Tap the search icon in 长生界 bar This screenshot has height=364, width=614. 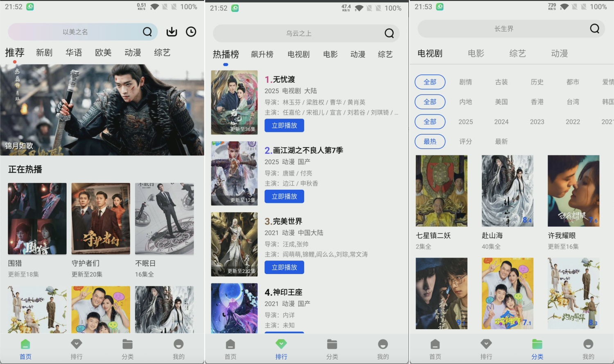click(x=594, y=29)
